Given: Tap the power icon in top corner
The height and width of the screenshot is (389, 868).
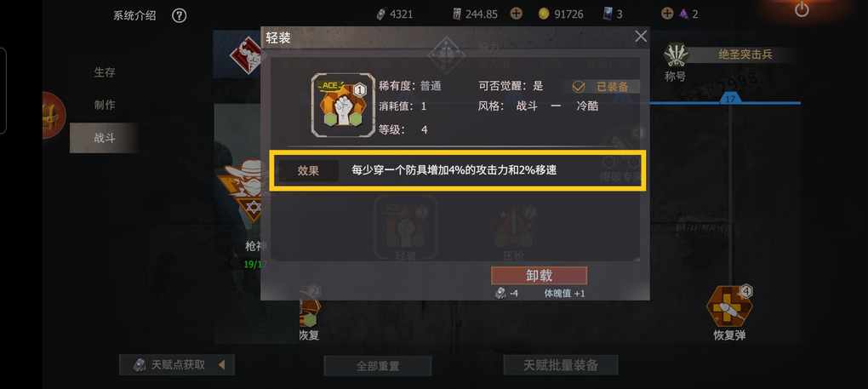Looking at the screenshot, I should pyautogui.click(x=802, y=9).
